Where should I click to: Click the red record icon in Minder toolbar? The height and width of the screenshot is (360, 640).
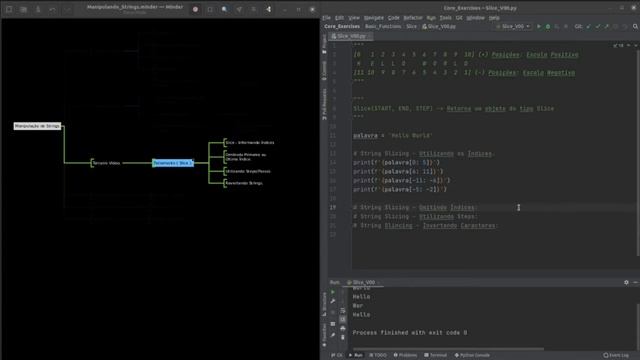[195, 9]
